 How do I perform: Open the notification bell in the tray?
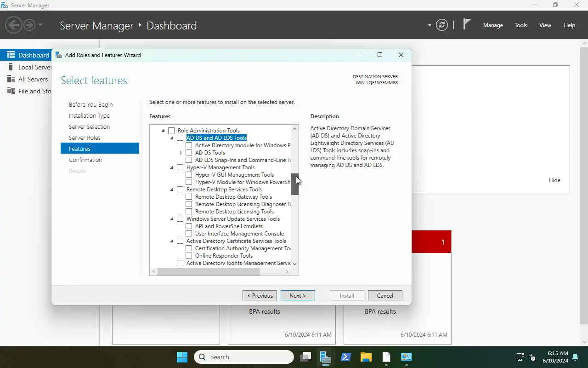point(576,357)
